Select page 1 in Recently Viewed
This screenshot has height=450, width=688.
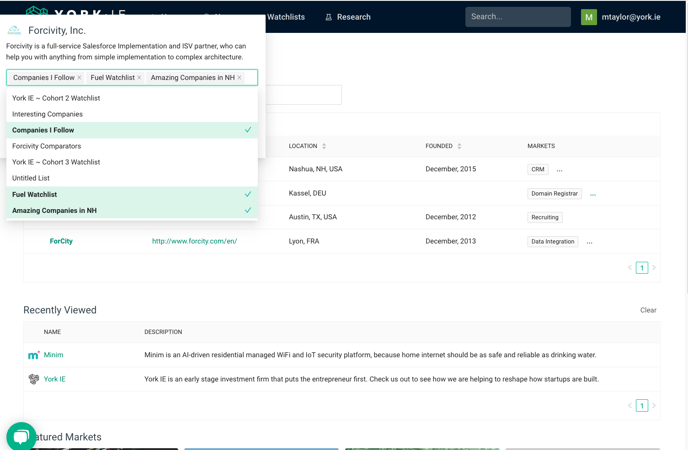(x=642, y=406)
